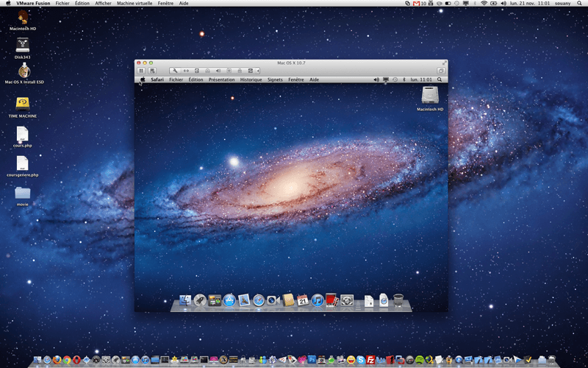Open host Fenêtre menu

166,4
